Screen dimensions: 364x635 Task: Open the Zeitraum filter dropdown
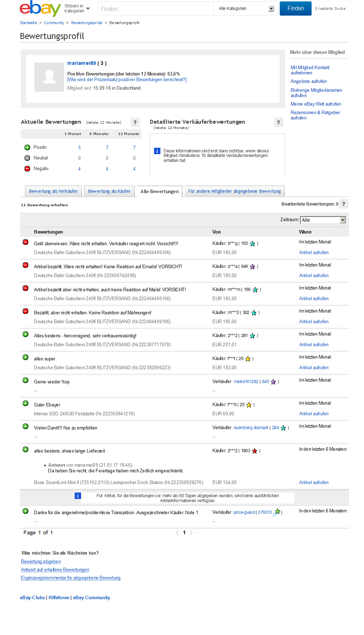click(x=323, y=220)
